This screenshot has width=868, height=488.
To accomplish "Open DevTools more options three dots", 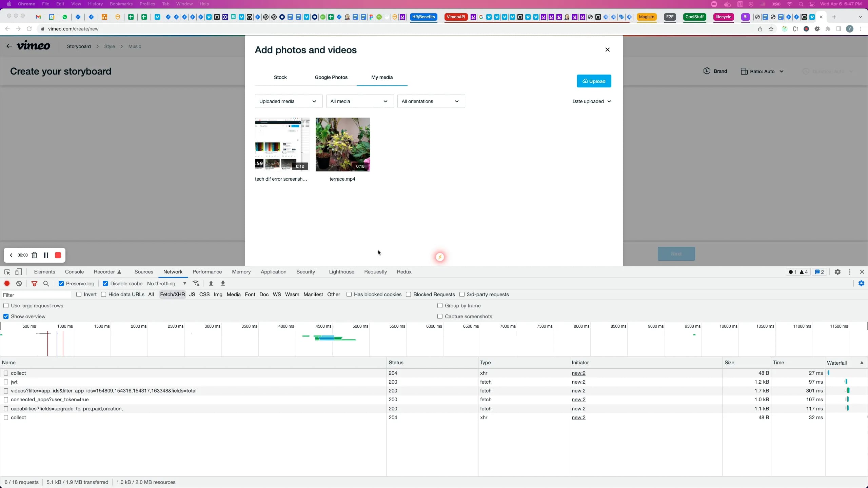I will click(x=850, y=272).
